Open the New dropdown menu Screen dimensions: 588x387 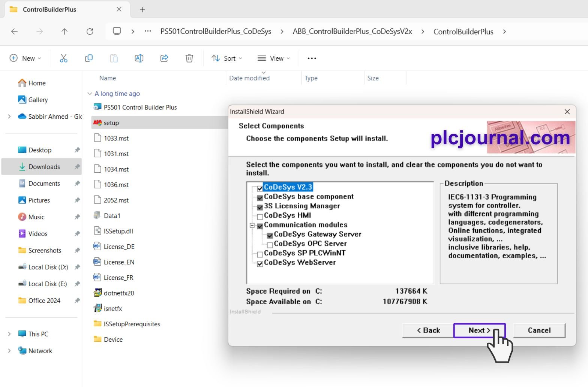point(25,58)
